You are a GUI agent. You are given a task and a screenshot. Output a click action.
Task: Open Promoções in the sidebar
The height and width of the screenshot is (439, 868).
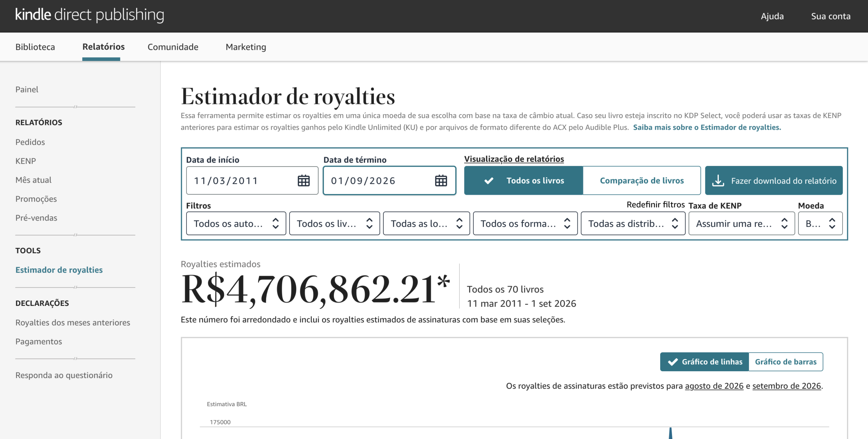pyautogui.click(x=36, y=199)
